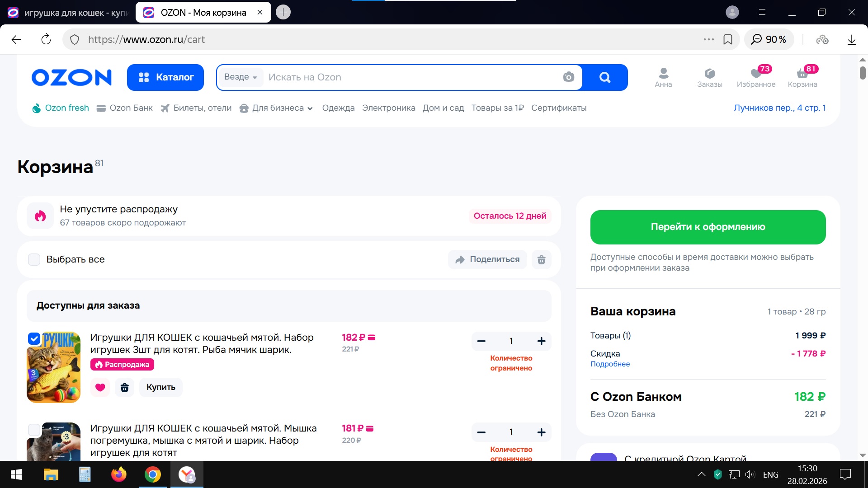868x488 pixels.
Task: Click the blue magnifier search button
Action: point(605,77)
